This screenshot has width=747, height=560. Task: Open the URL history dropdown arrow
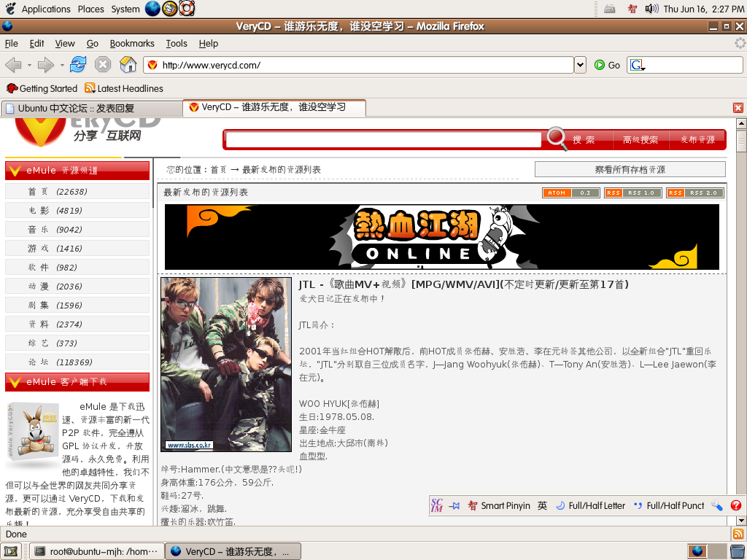pos(580,65)
